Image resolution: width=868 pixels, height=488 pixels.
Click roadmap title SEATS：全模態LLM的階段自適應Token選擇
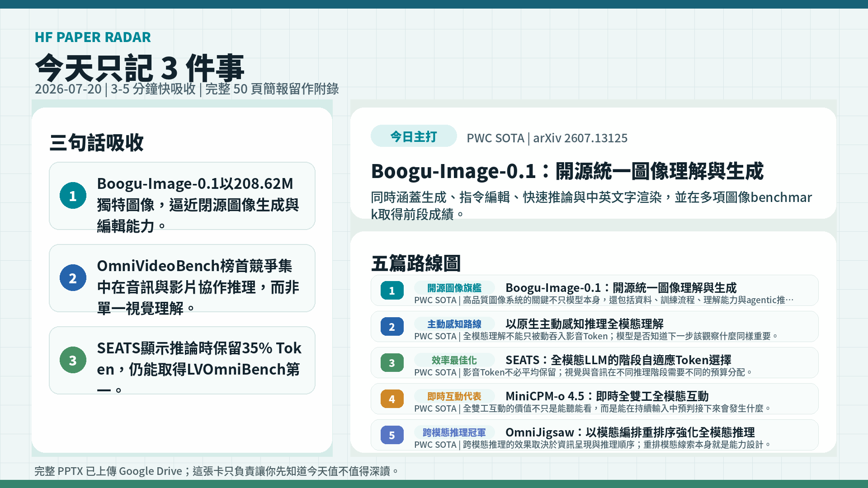pyautogui.click(x=618, y=360)
